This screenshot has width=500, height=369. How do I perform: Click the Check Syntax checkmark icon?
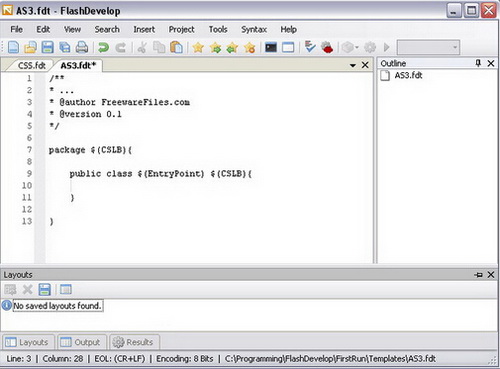[x=310, y=47]
